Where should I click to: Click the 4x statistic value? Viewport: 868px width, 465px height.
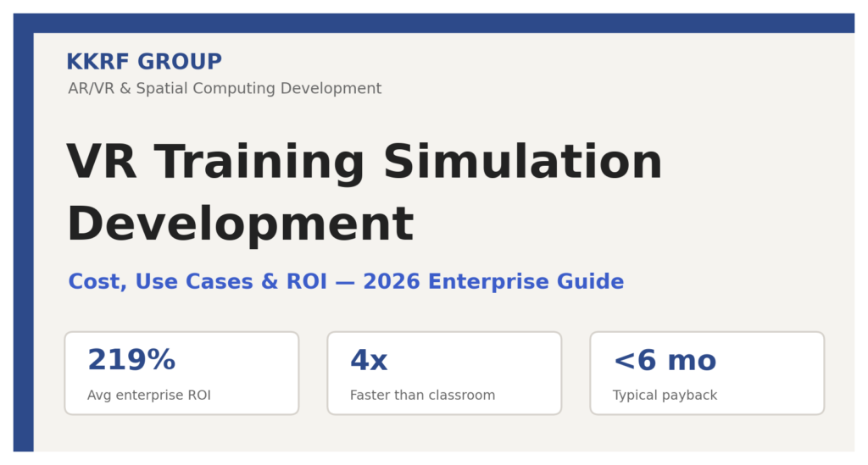[369, 360]
